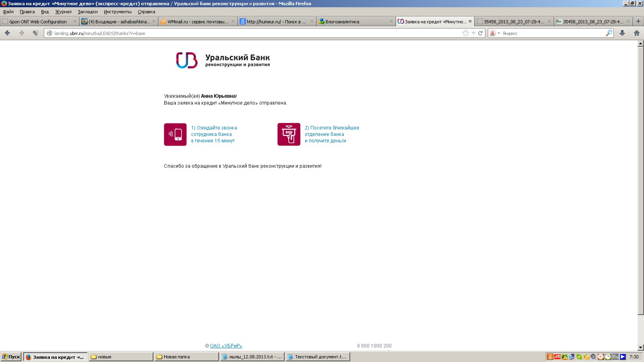This screenshot has width=644, height=362.
Task: Open the новые folder taskbar button
Action: tap(120, 357)
